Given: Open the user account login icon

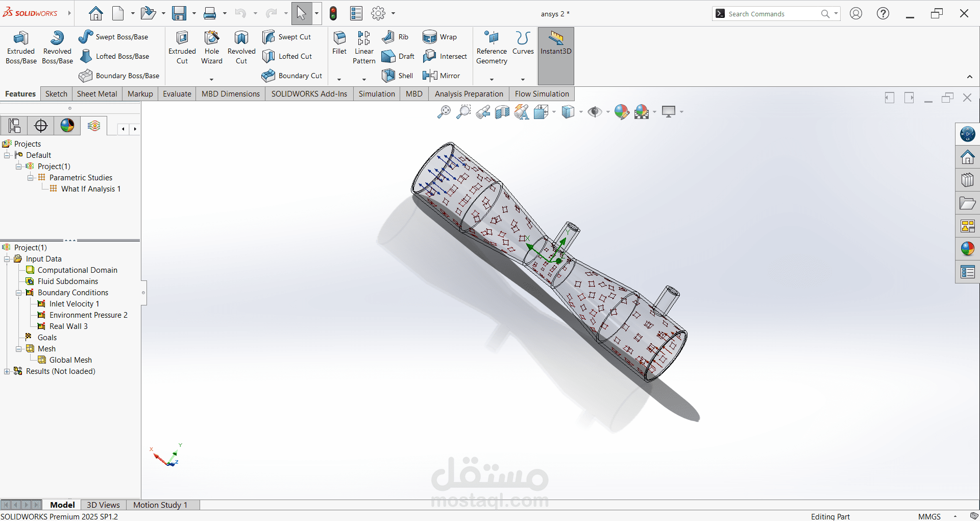Looking at the screenshot, I should [856, 14].
